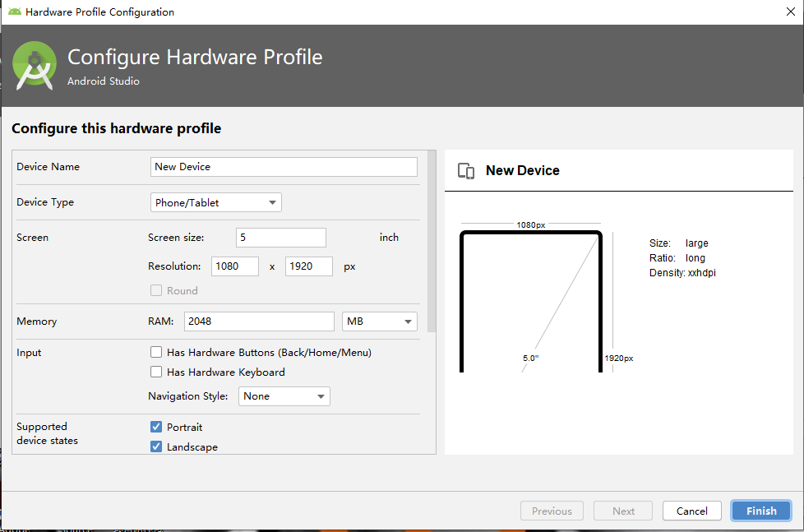
Task: Click the 'inch' unit label
Action: tap(389, 237)
